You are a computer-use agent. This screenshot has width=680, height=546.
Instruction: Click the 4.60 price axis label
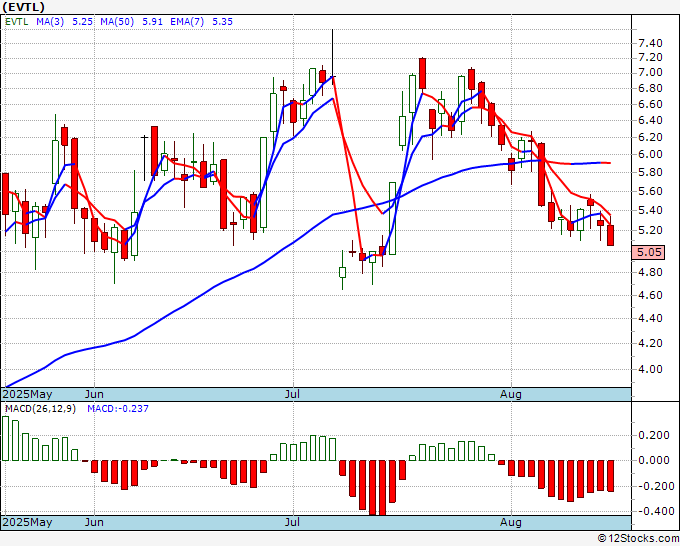pyautogui.click(x=650, y=295)
